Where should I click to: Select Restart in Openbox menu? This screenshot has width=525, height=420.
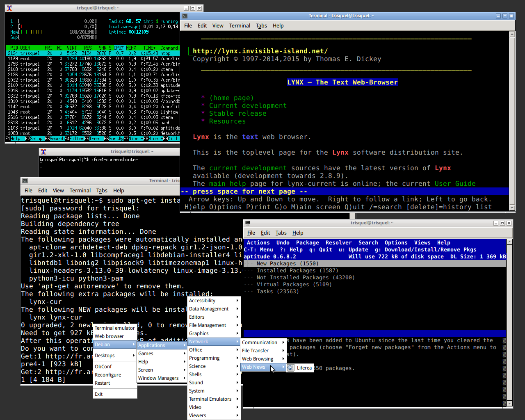tap(115, 383)
